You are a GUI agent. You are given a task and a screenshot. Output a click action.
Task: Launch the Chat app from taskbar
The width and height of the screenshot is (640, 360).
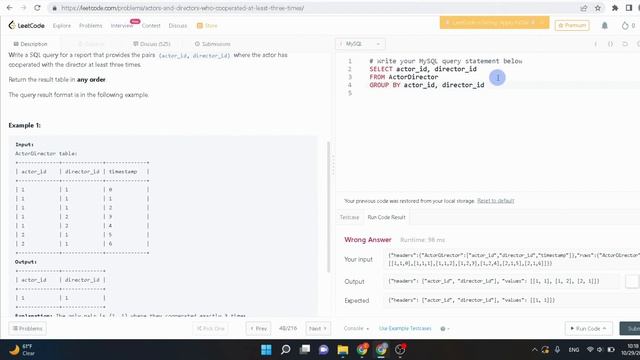324,350
